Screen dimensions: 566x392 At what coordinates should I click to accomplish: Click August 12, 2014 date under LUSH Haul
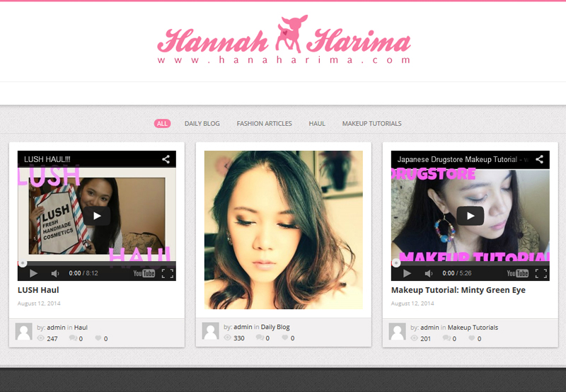coord(39,304)
